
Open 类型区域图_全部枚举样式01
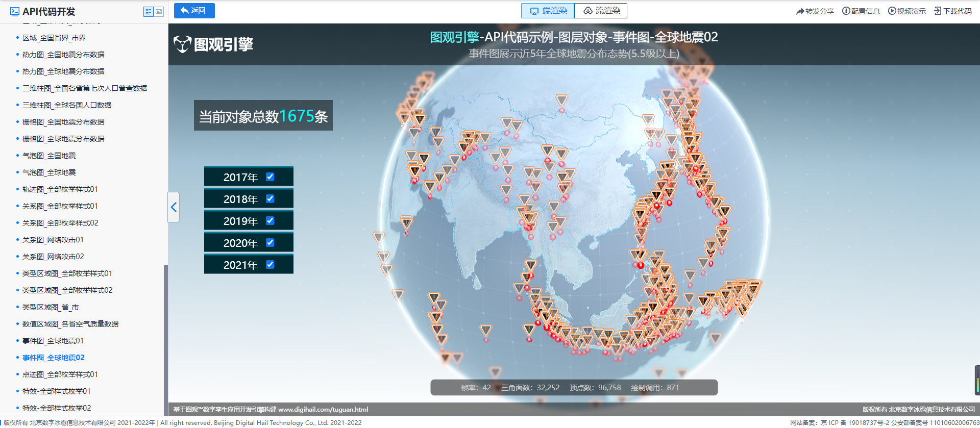tap(67, 273)
